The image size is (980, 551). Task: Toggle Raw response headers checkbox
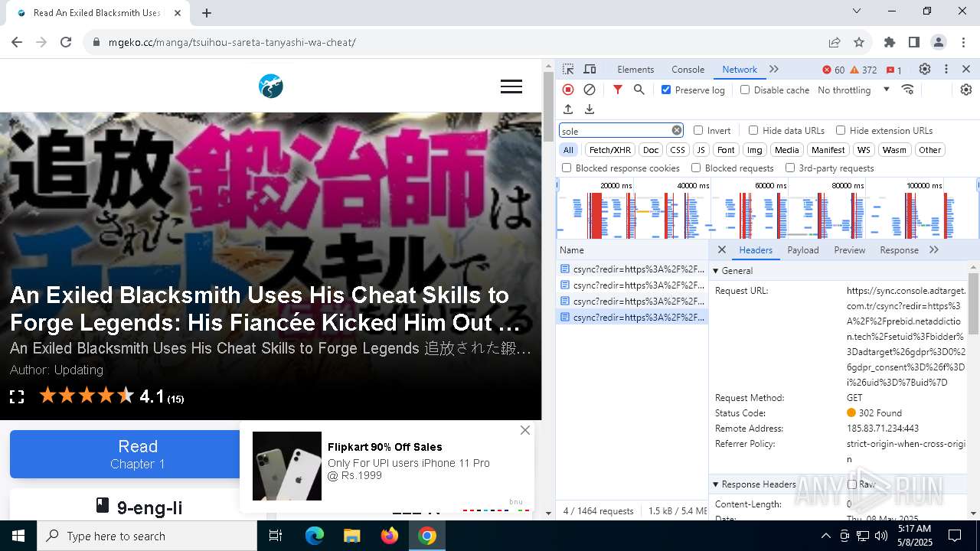tap(852, 484)
